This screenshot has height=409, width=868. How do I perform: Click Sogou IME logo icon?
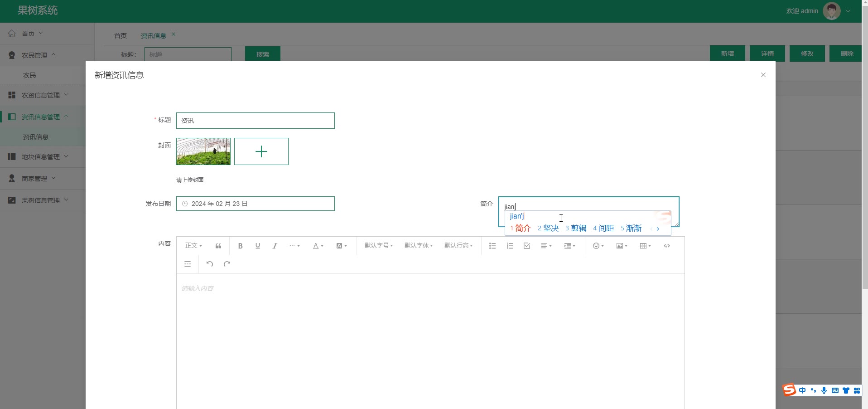coord(789,390)
